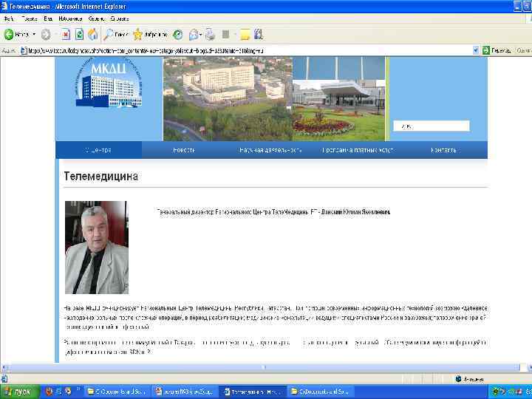532x399 pixels.
Task: Click the IE title bar icon
Action: [x=4, y=7]
